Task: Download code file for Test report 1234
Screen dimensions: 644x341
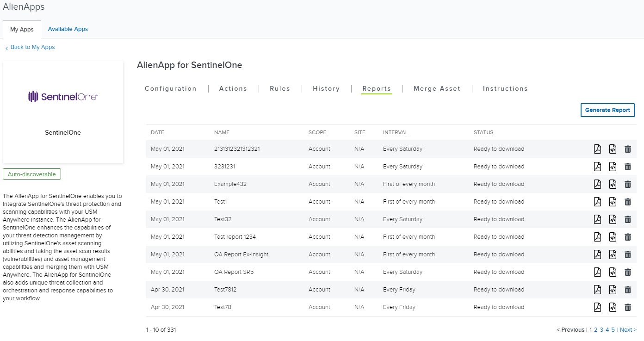Action: point(613,237)
